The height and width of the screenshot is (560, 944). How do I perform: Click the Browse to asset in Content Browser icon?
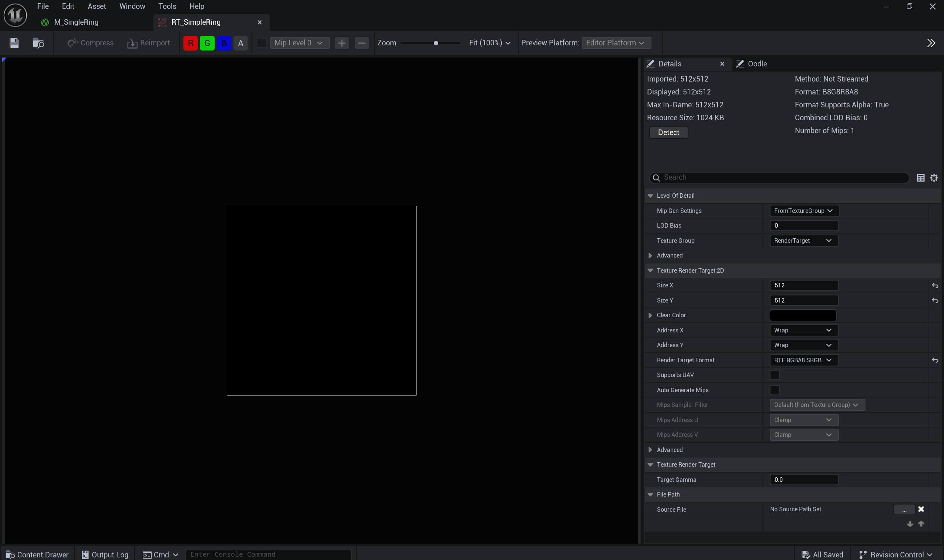coord(38,43)
